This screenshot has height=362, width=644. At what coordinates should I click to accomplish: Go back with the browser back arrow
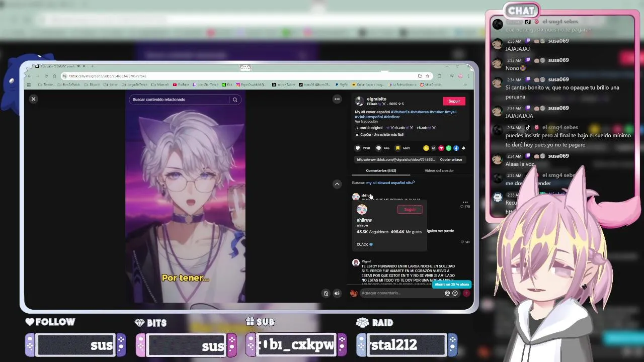tap(30, 76)
